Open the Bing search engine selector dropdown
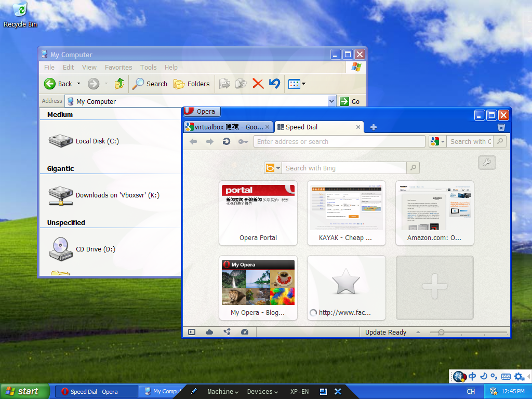532x399 pixels. click(278, 168)
